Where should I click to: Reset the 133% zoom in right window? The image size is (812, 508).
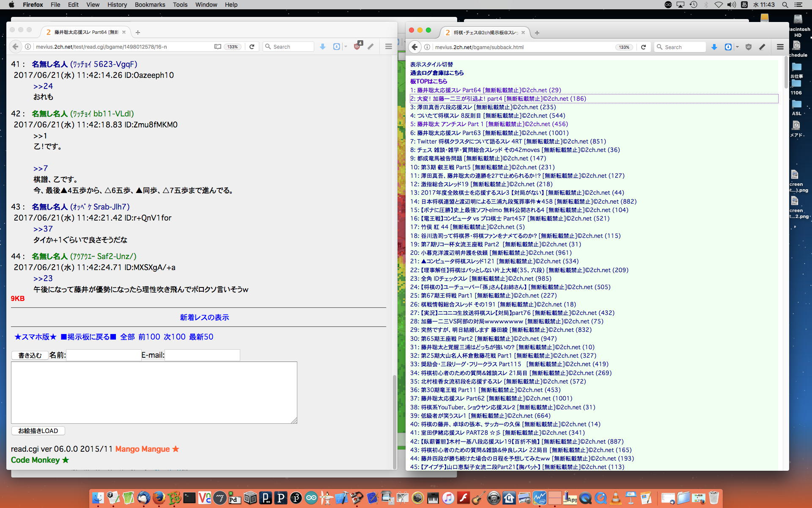tap(624, 47)
